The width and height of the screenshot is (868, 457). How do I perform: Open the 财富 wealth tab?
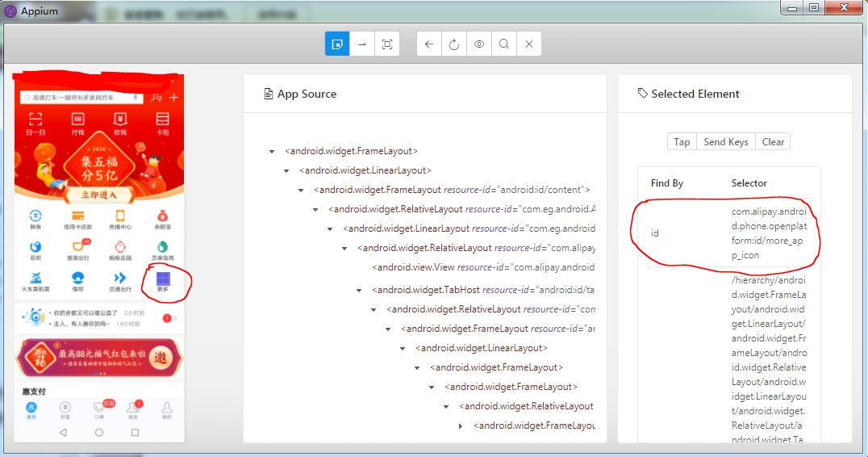click(x=65, y=410)
